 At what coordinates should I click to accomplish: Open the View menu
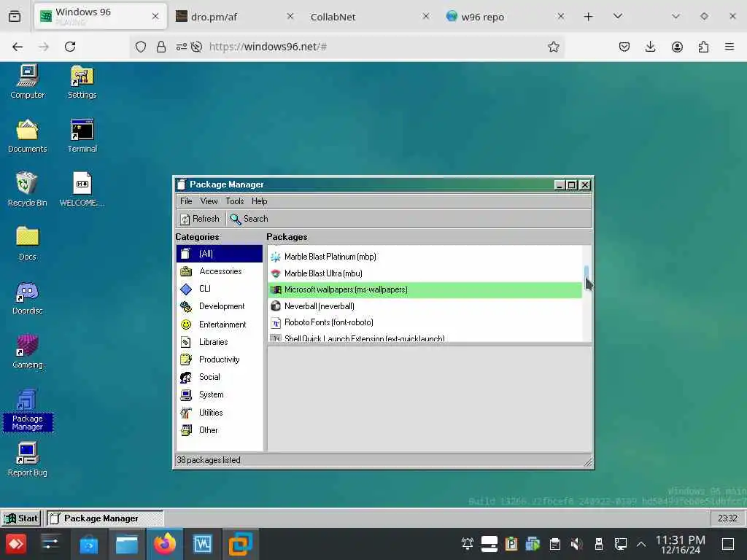[209, 201]
